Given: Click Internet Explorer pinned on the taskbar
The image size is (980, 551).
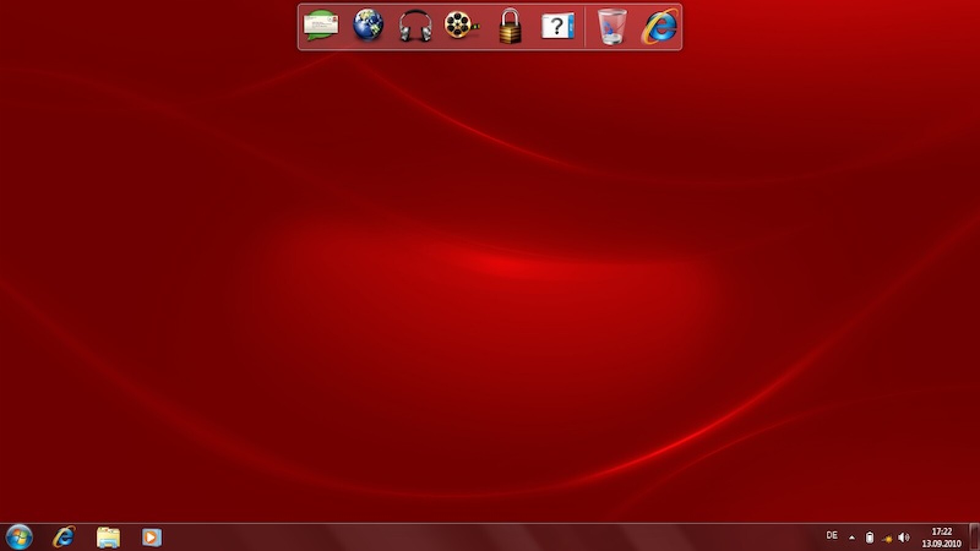Looking at the screenshot, I should tap(64, 538).
